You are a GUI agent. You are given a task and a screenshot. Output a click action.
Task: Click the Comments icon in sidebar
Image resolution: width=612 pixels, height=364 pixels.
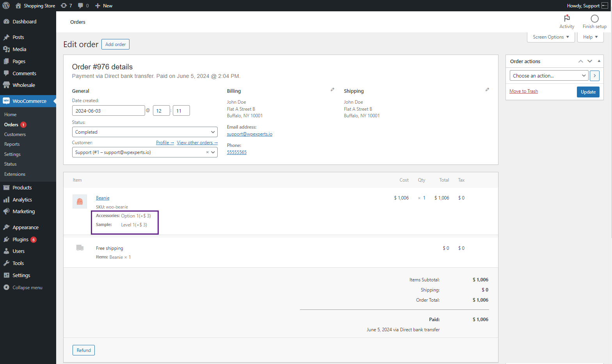click(6, 73)
